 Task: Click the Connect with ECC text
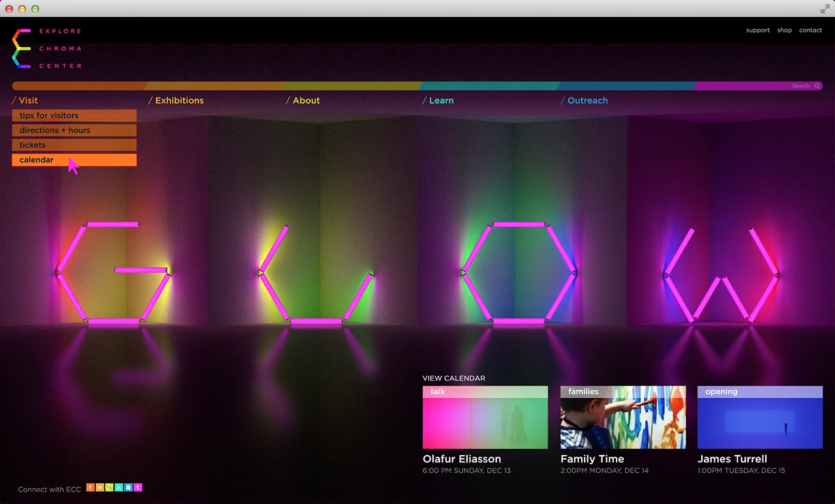(x=50, y=490)
